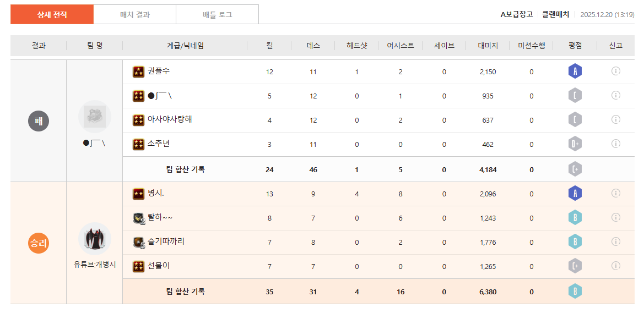
Task: Open player profile 병시.
Action: pyautogui.click(x=156, y=194)
